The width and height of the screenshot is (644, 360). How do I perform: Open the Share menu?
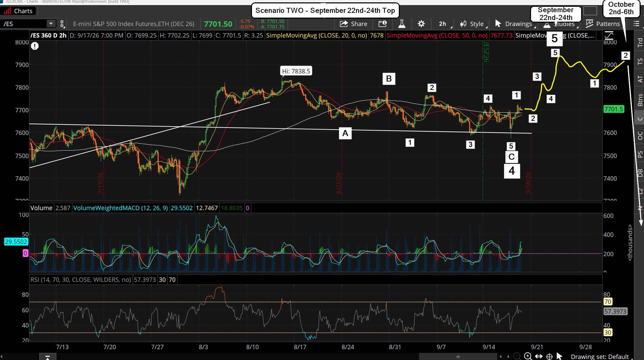[353, 24]
